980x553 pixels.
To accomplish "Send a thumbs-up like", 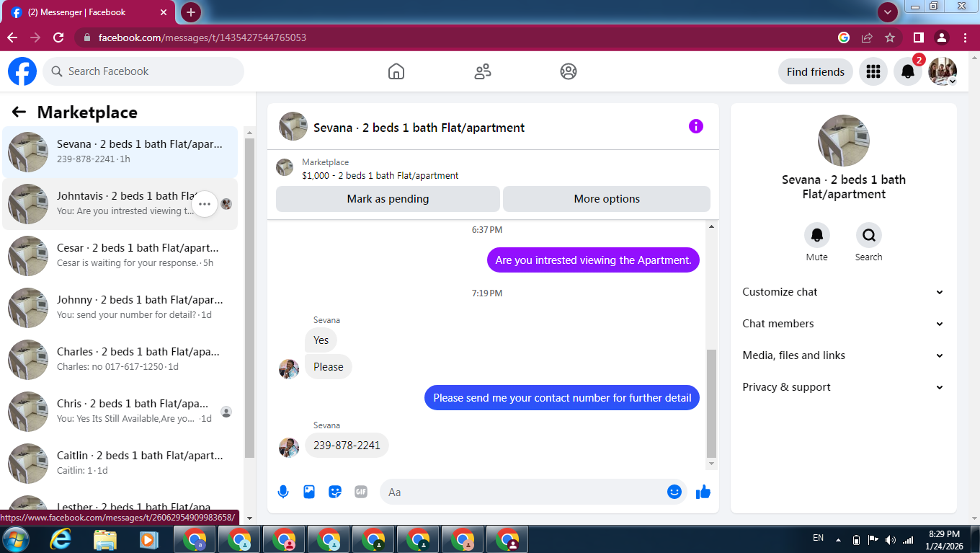I will [x=703, y=492].
